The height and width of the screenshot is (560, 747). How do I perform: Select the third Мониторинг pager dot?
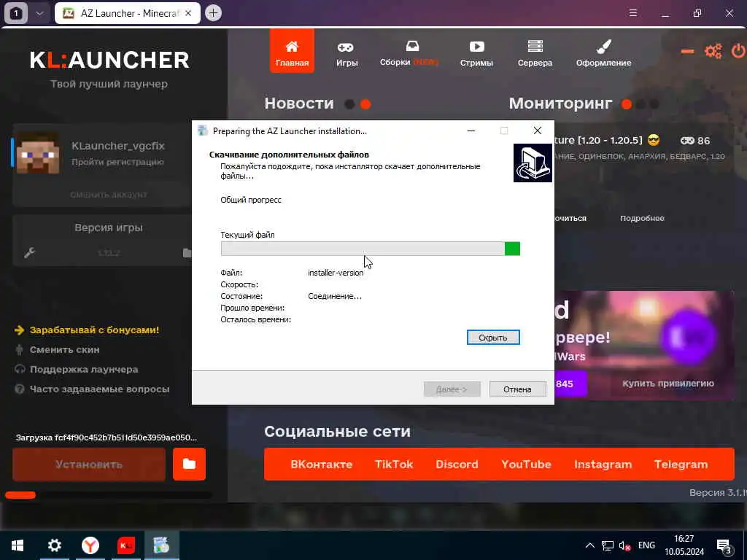pos(654,104)
